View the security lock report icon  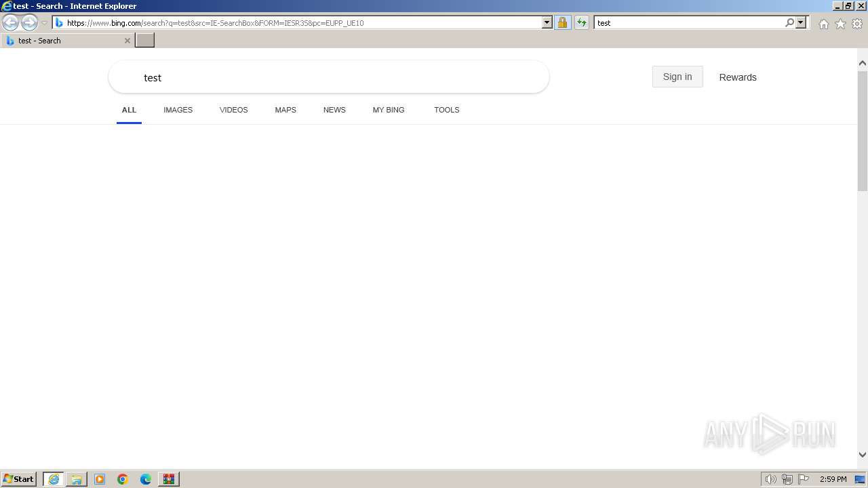[562, 23]
